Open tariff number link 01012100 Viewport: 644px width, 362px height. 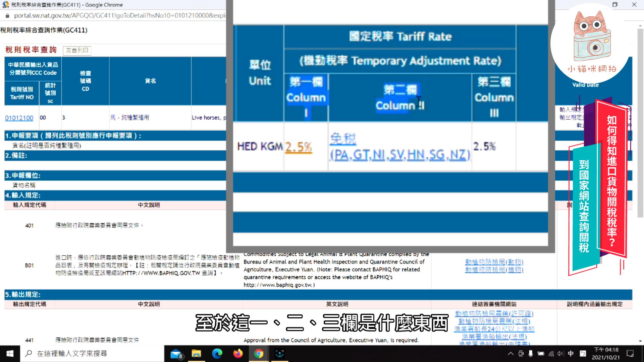[19, 118]
